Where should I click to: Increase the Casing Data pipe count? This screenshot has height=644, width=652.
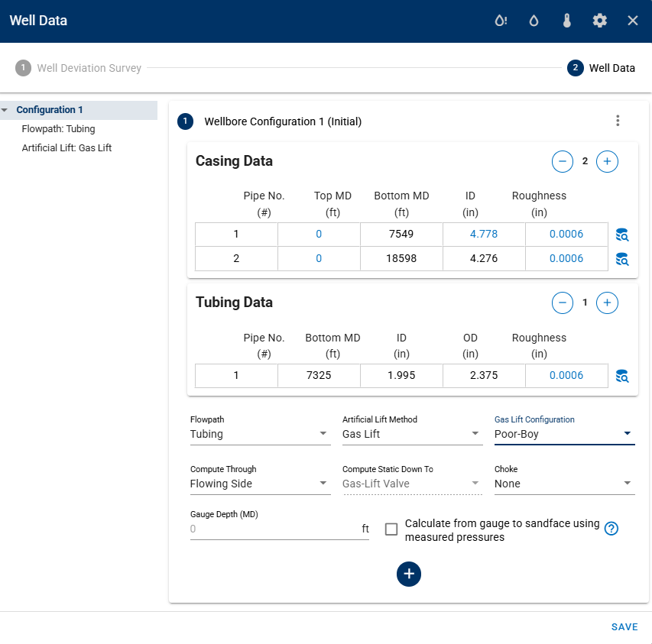tap(607, 161)
